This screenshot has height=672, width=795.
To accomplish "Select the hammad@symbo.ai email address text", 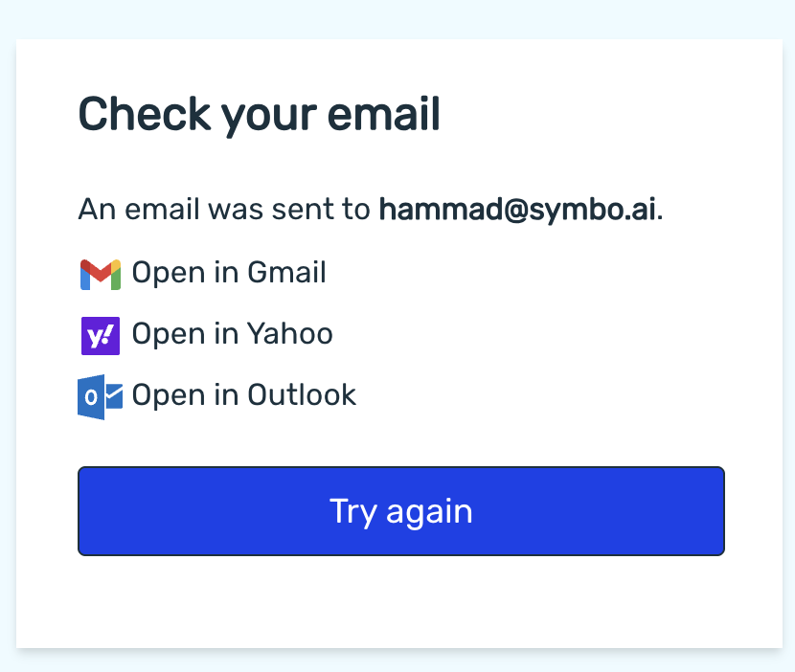I will pyautogui.click(x=517, y=210).
